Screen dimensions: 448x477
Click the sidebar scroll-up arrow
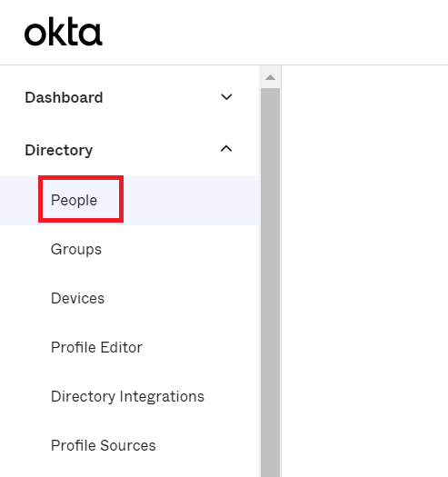270,77
